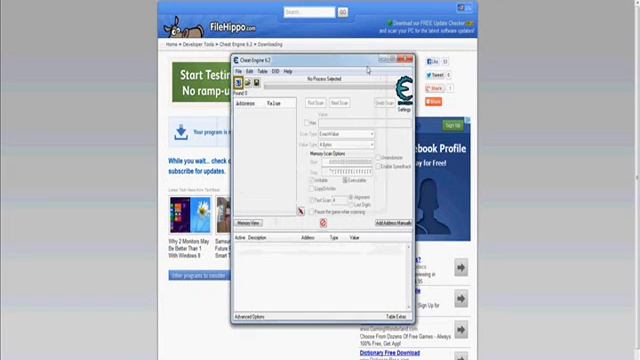This screenshot has width=640, height=360.
Task: Click the Google plus Share button
Action: point(434,88)
